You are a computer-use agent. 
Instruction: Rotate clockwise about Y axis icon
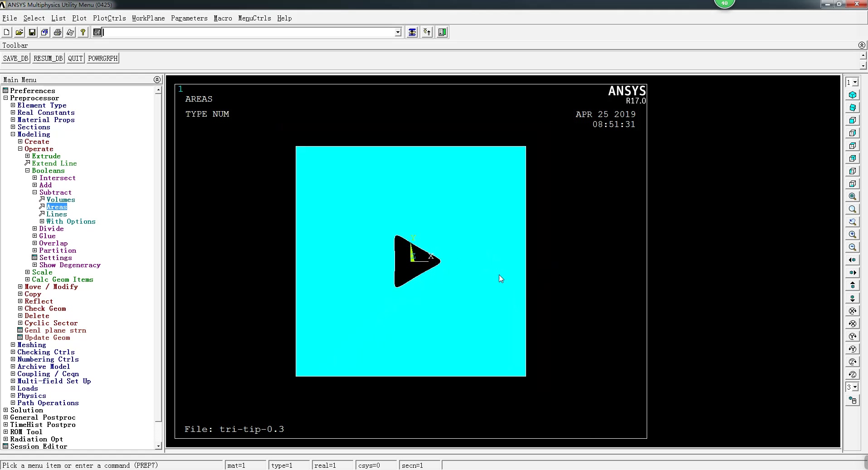point(853,337)
